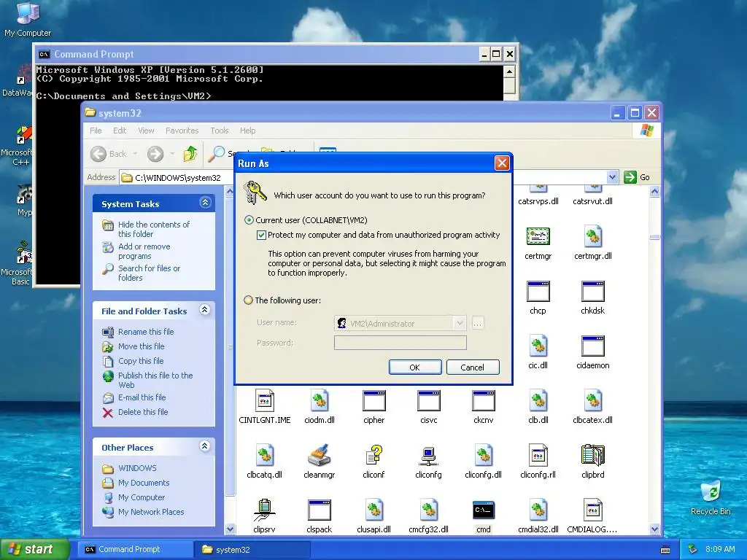
Task: Click the Forward arrow toolbar button
Action: coord(155,154)
